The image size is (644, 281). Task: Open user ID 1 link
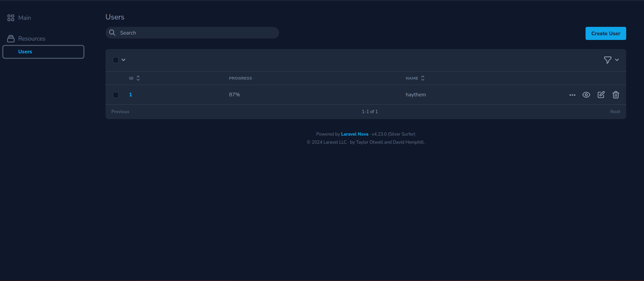[131, 95]
